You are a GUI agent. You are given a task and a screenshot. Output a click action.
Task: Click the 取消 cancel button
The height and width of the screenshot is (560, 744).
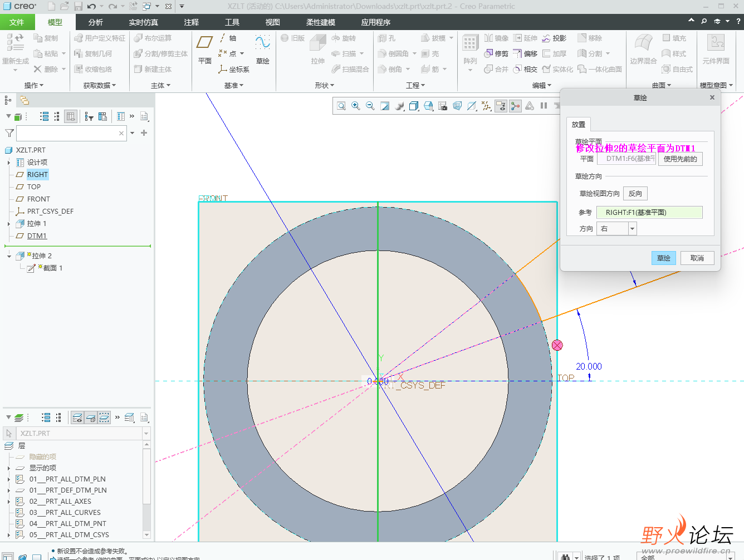[x=697, y=258]
